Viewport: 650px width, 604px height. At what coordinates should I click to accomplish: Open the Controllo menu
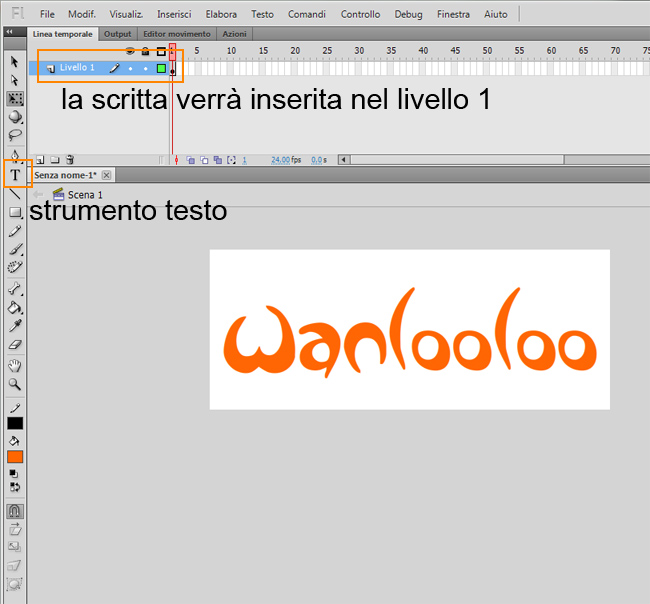coord(360,15)
